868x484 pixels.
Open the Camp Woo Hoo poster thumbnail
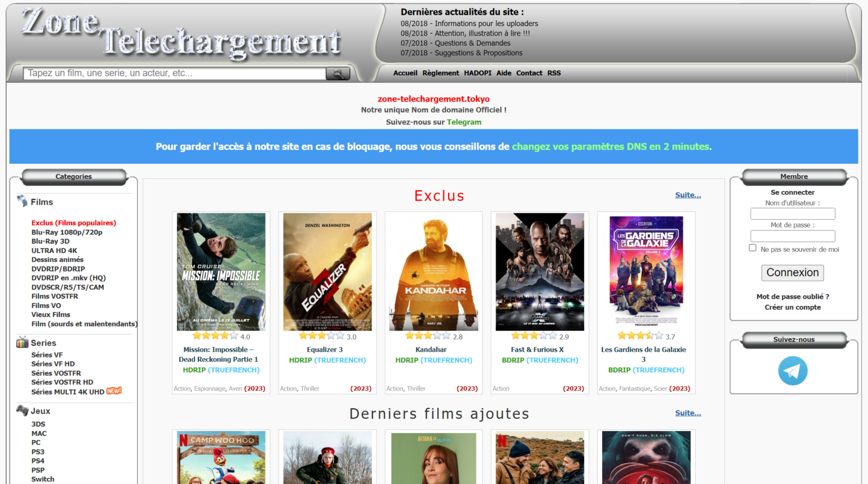(x=221, y=457)
